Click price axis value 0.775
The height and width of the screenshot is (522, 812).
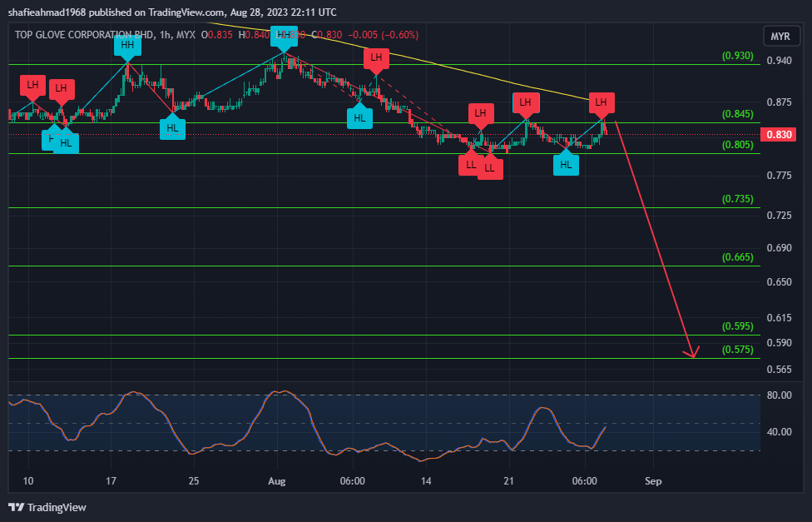779,176
